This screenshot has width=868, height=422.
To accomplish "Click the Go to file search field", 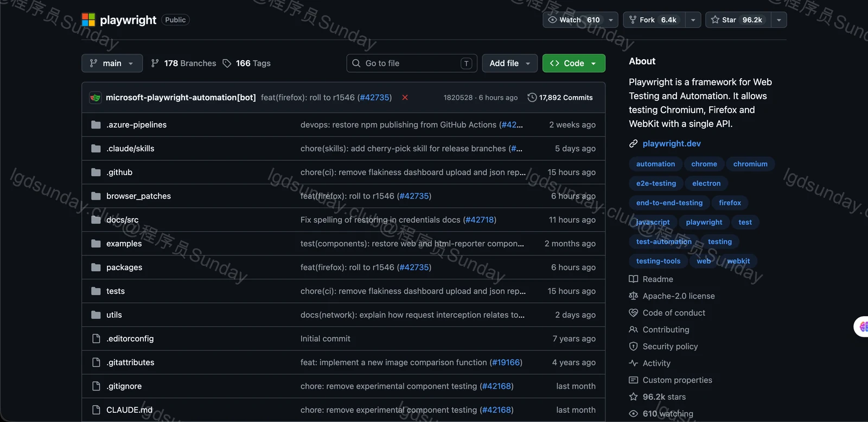I will click(412, 63).
